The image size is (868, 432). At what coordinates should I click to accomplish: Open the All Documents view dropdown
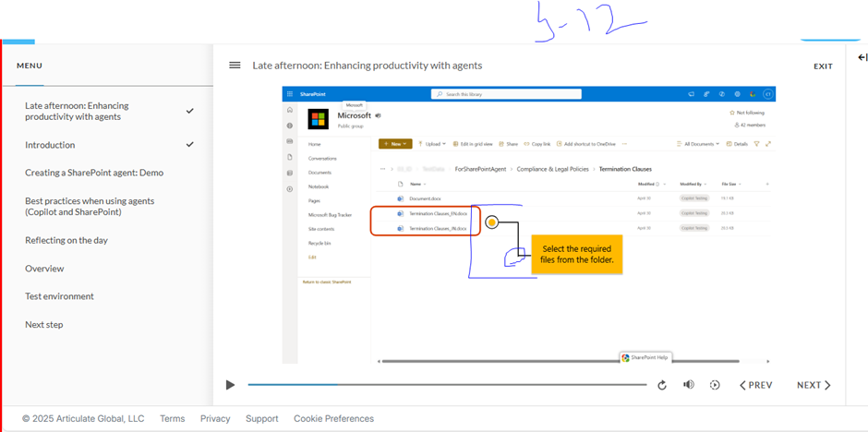coord(698,144)
